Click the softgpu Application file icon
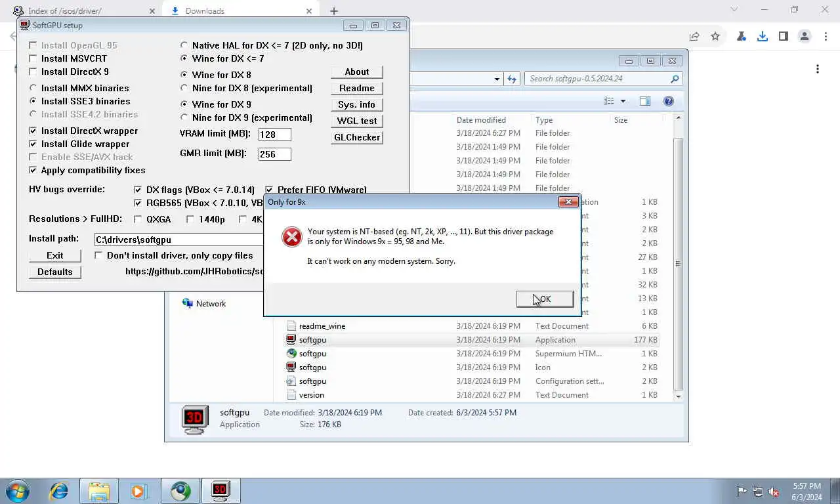 pos(291,340)
